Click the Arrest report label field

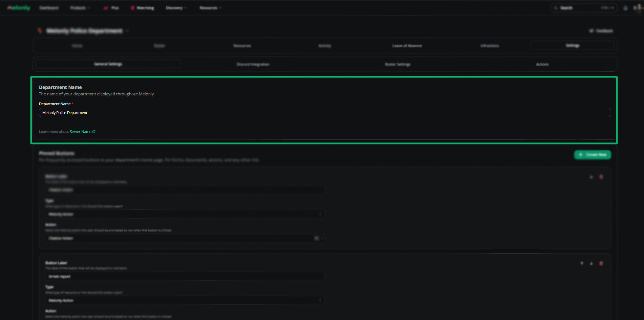pyautogui.click(x=185, y=276)
